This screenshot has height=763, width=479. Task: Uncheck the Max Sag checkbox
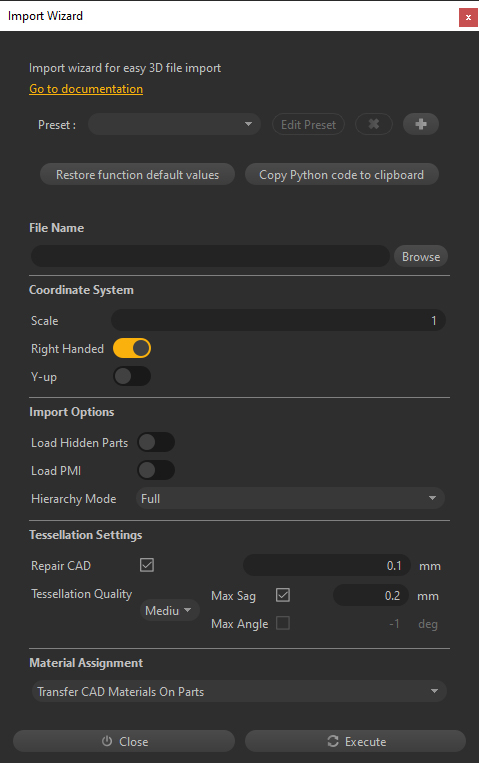click(x=283, y=595)
